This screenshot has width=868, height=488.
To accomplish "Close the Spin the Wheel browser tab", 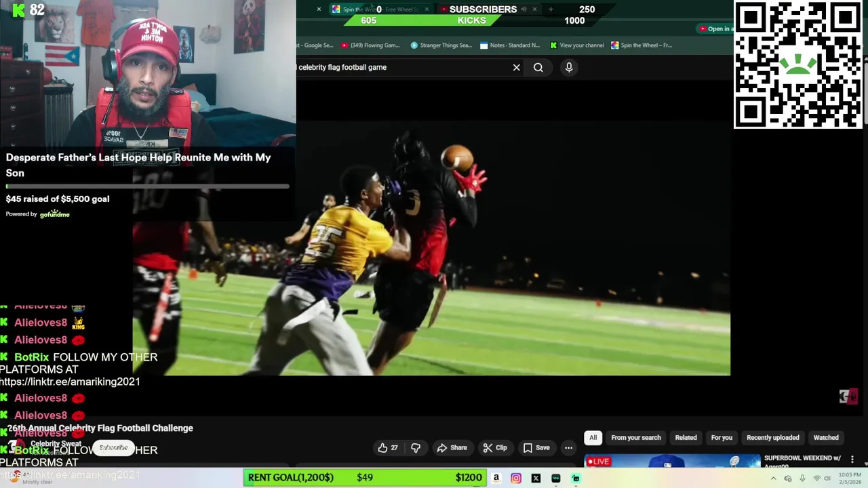I will pyautogui.click(x=427, y=9).
